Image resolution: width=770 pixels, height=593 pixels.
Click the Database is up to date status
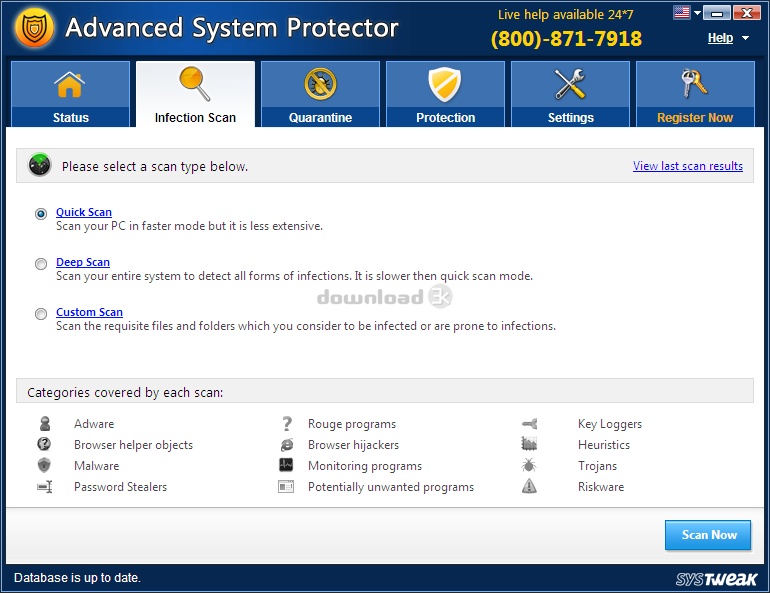[x=77, y=578]
